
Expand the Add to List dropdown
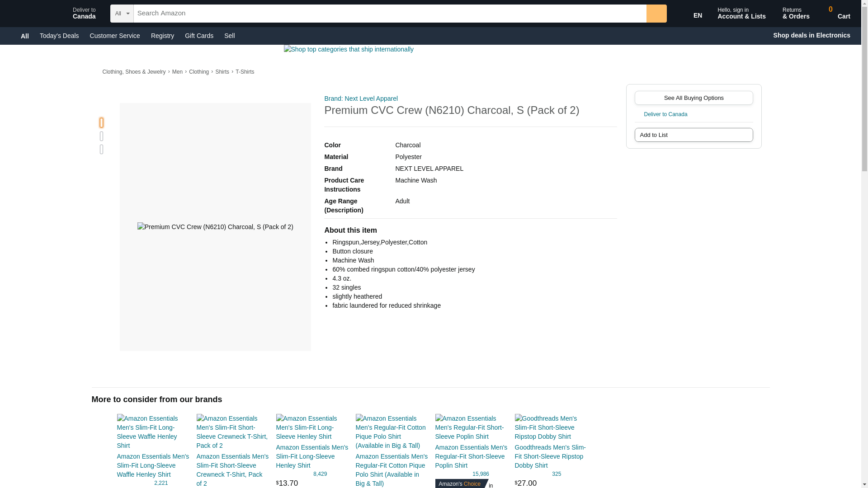(693, 135)
